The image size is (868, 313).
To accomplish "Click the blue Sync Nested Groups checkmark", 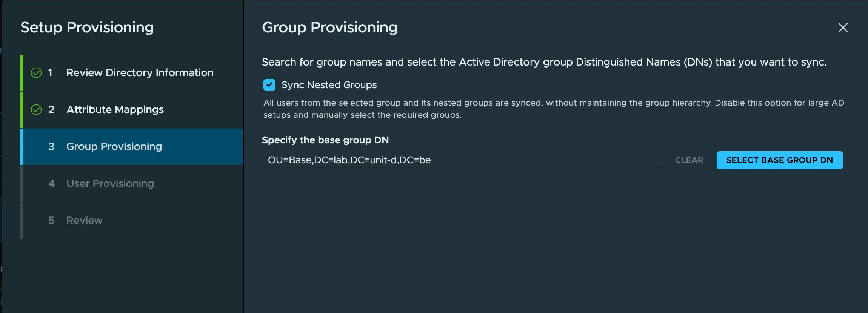I will (269, 85).
